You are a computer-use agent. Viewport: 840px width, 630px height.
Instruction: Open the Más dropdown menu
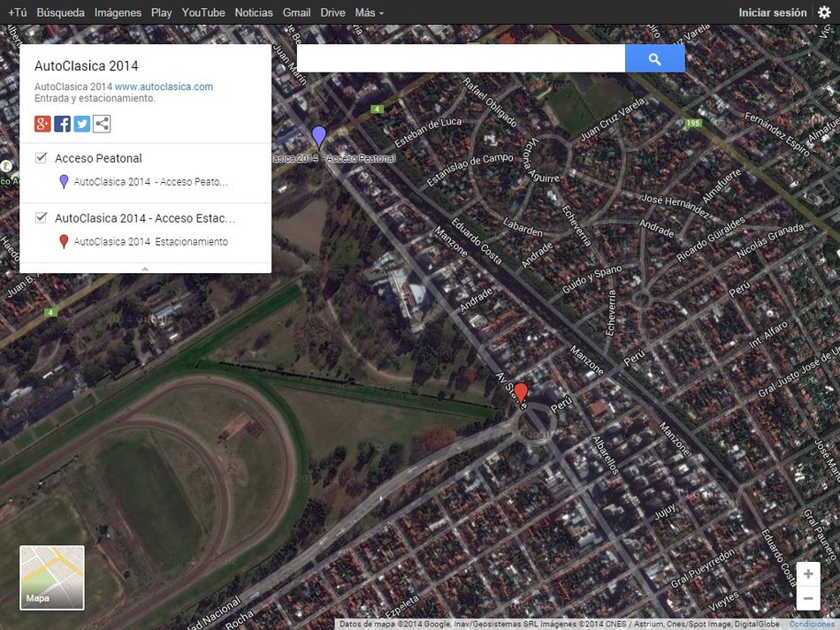pos(369,12)
